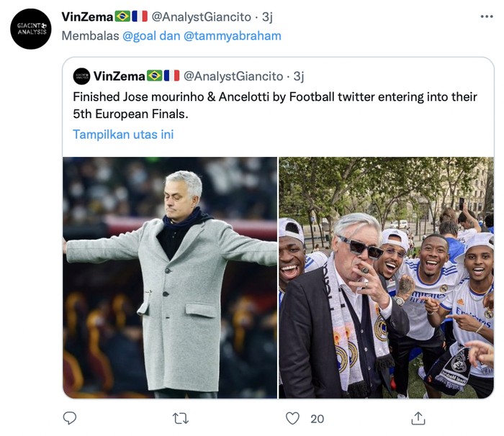Click Tampilkan utas ini link

click(123, 135)
